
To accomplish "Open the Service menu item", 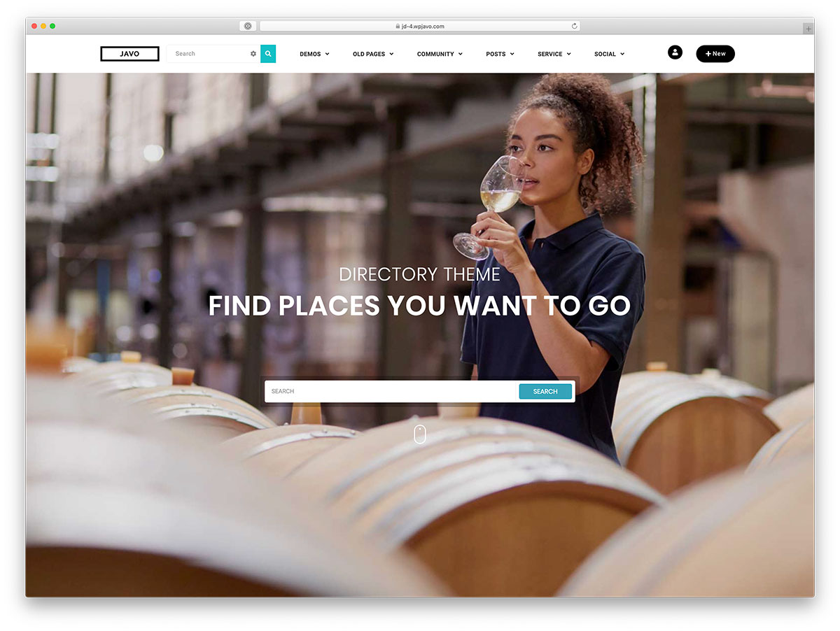I will (x=554, y=54).
